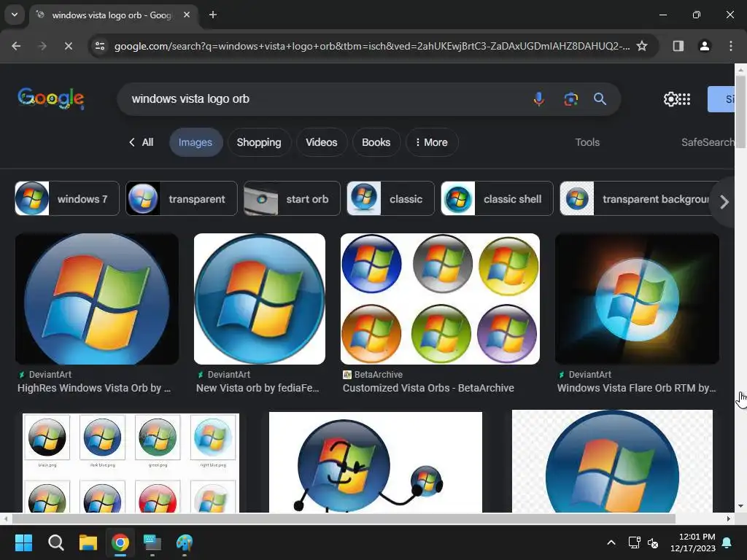
Task: Open Customized Vista Orbs thumbnail
Action: [440, 298]
